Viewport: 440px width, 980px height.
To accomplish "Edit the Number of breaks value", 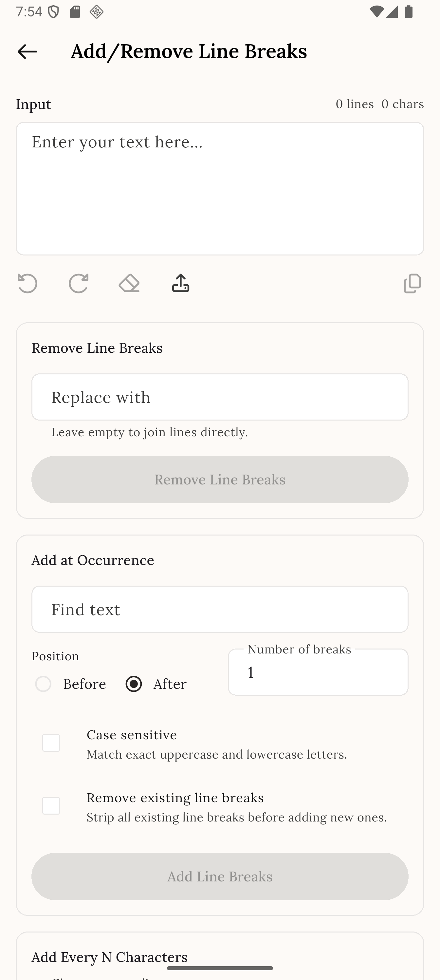I will [318, 672].
